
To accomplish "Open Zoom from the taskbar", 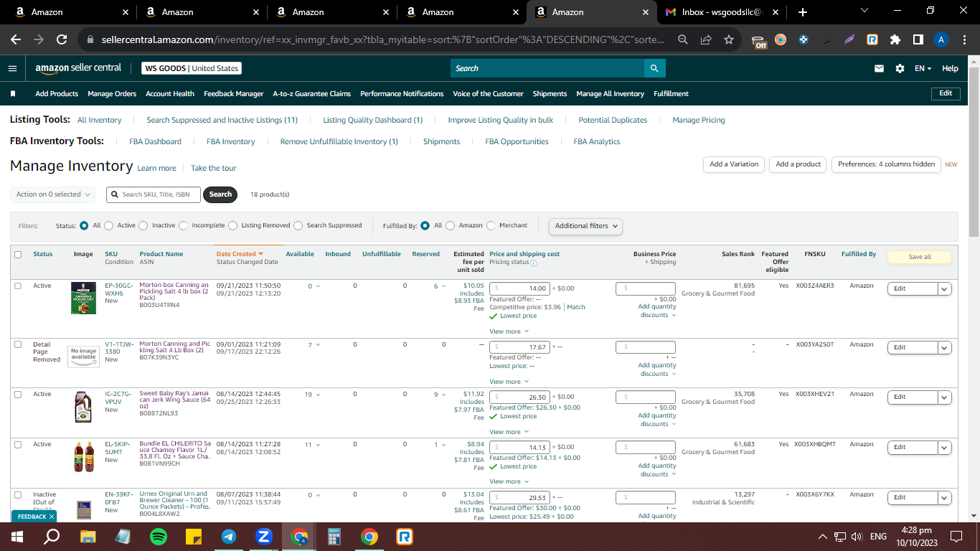I will click(x=264, y=537).
